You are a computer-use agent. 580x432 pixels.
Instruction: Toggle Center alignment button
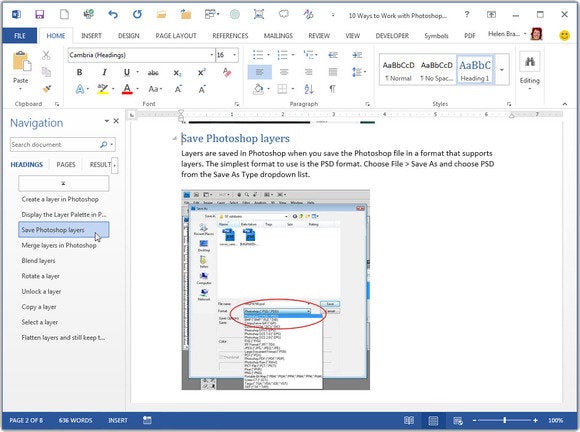[x=284, y=72]
